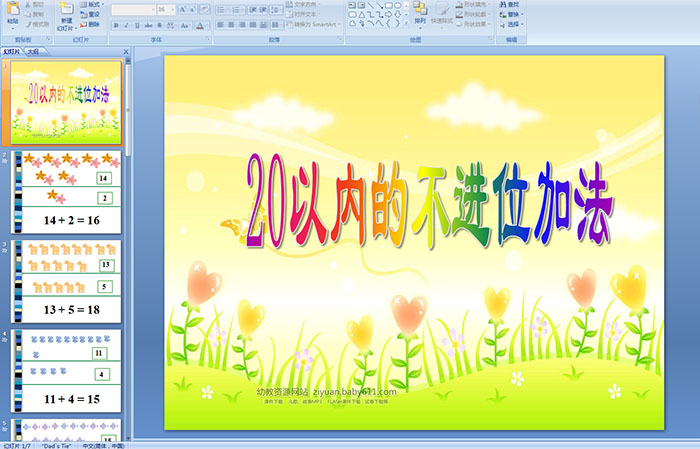The width and height of the screenshot is (700, 449).
Task: Select slide thumbnail 13 + 5 = 18
Action: pyautogui.click(x=66, y=282)
